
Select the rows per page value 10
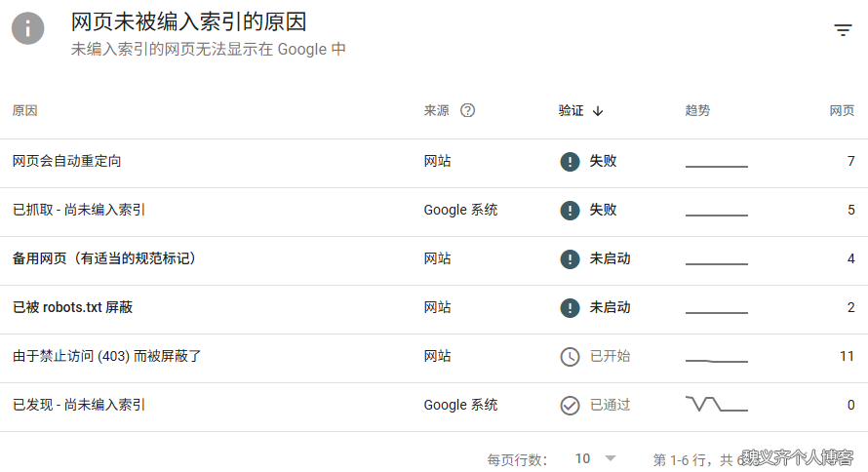coord(582,458)
